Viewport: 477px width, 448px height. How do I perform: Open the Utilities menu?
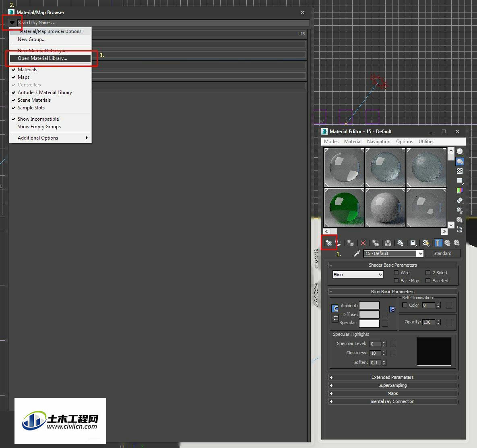(427, 142)
